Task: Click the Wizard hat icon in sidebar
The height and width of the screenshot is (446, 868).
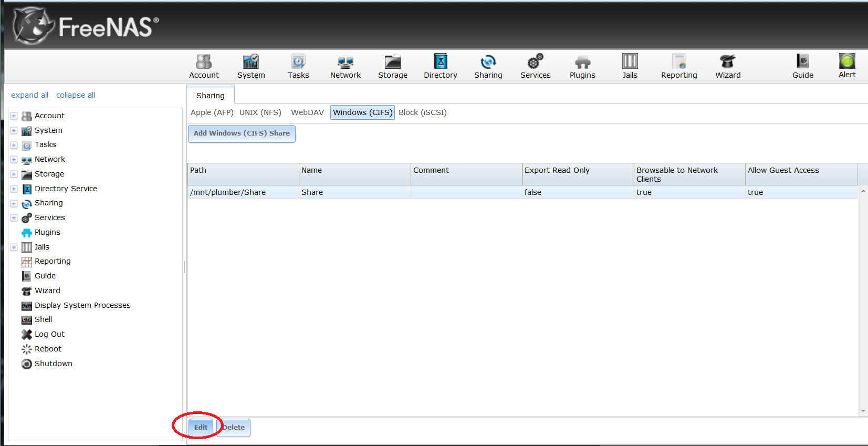Action: (x=27, y=291)
